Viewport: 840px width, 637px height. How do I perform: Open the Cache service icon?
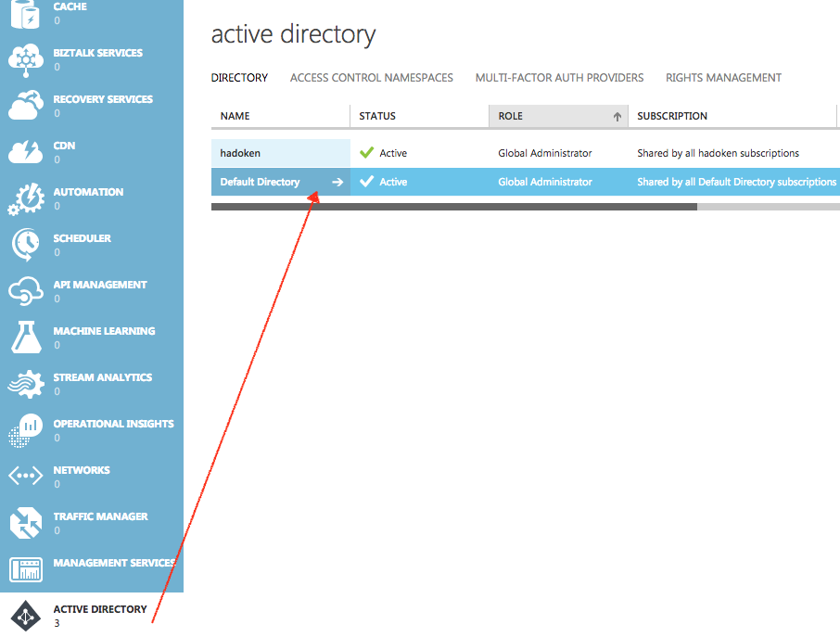[x=25, y=15]
